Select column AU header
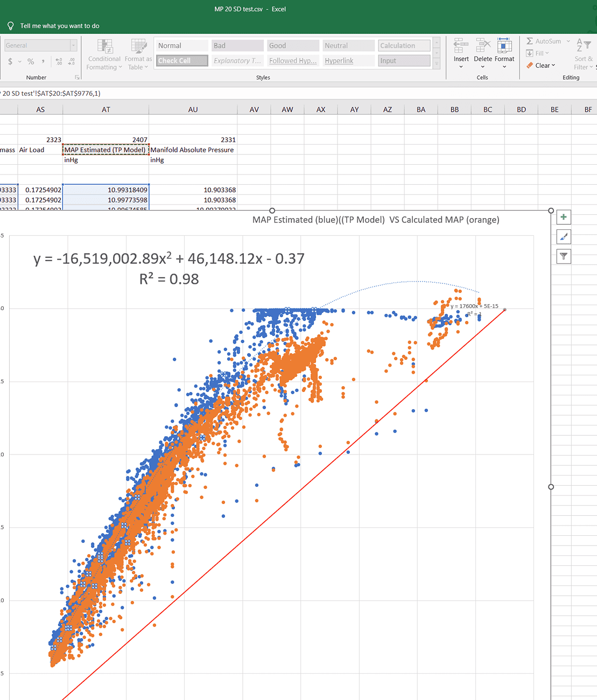Image resolution: width=597 pixels, height=700 pixels. pyautogui.click(x=193, y=109)
